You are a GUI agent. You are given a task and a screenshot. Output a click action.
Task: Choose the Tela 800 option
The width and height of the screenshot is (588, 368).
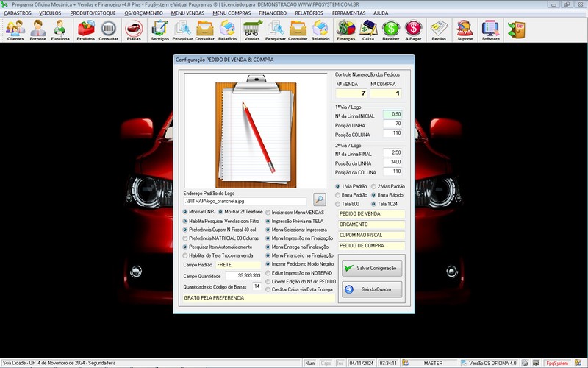click(x=339, y=204)
